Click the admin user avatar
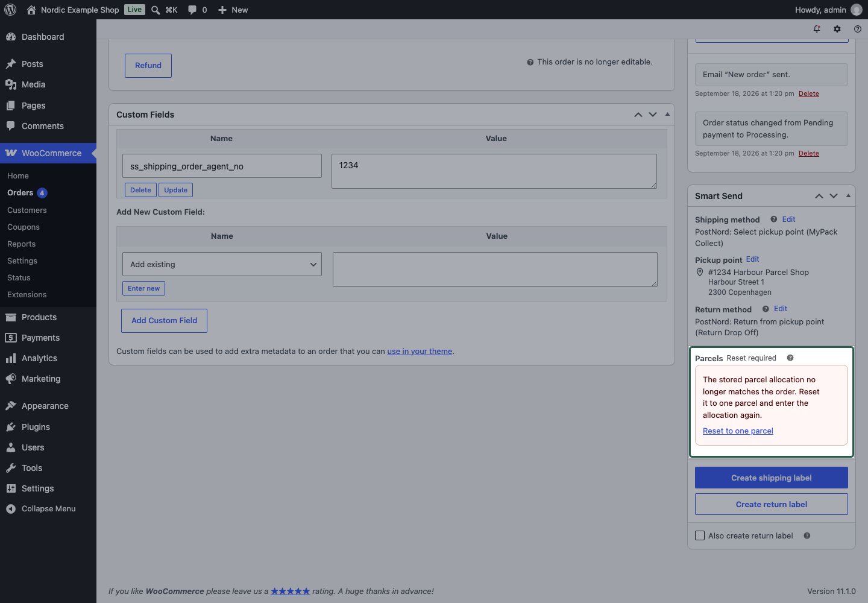The width and height of the screenshot is (868, 603). tap(856, 10)
